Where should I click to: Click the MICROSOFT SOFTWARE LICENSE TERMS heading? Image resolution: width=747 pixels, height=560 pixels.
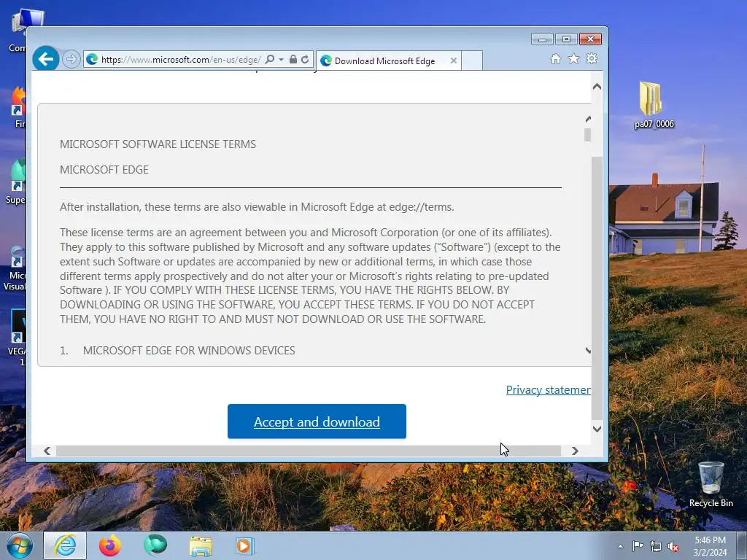158,144
